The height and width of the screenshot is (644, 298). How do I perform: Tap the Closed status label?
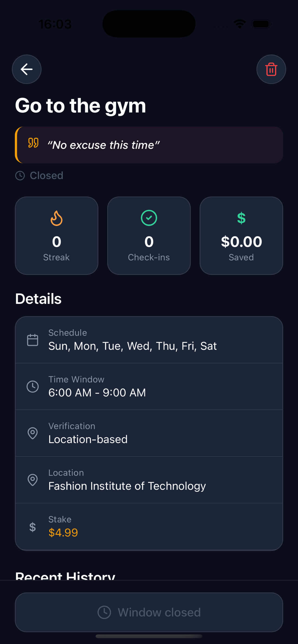click(x=47, y=175)
